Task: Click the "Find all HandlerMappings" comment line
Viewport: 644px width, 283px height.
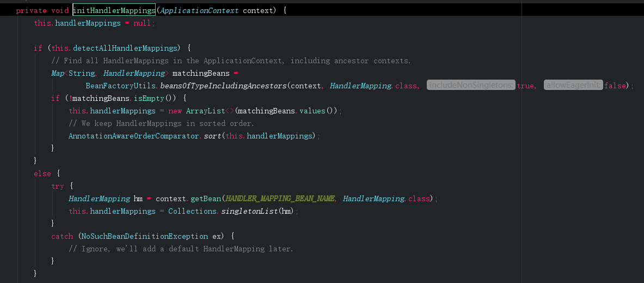Action: pos(231,61)
